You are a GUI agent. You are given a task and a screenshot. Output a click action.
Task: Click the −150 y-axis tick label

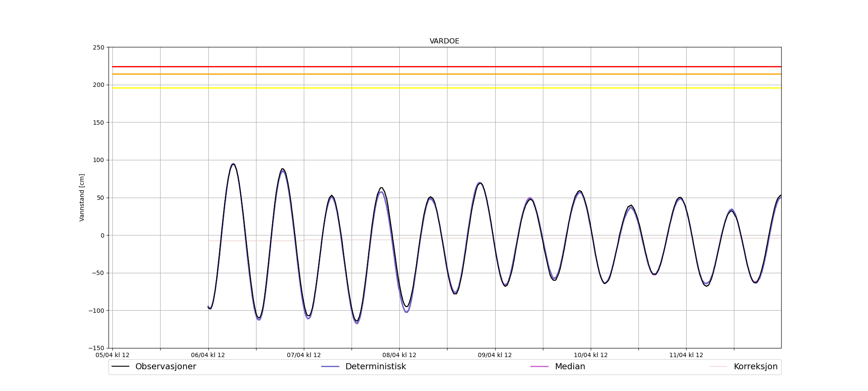coord(96,348)
